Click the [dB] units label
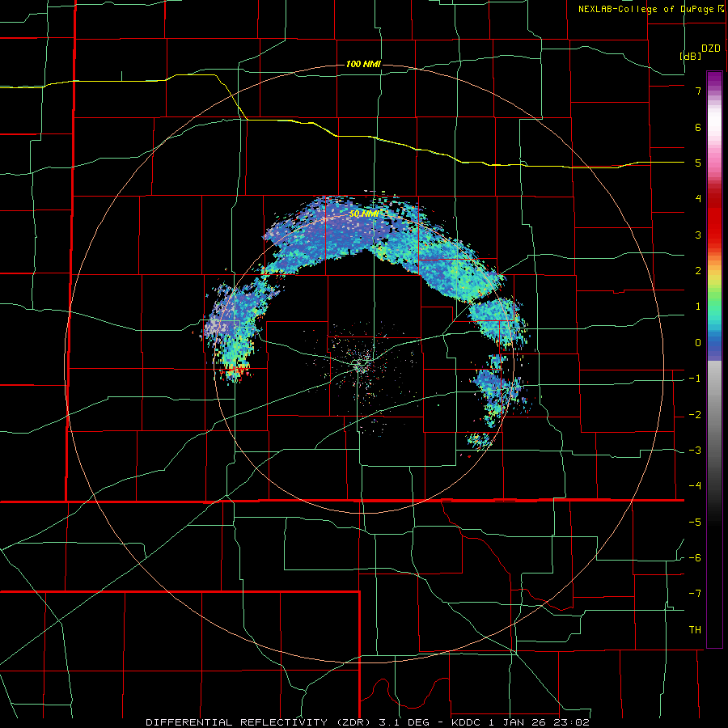This screenshot has height=728, width=728. click(x=691, y=56)
